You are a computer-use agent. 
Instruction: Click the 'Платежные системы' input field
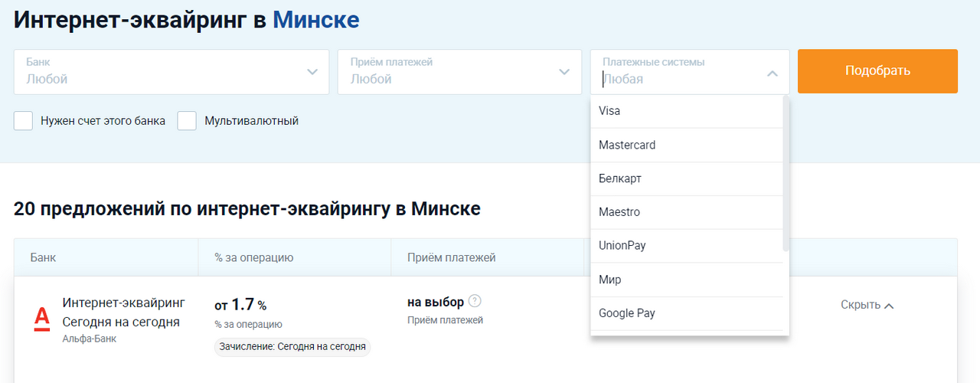click(678, 79)
